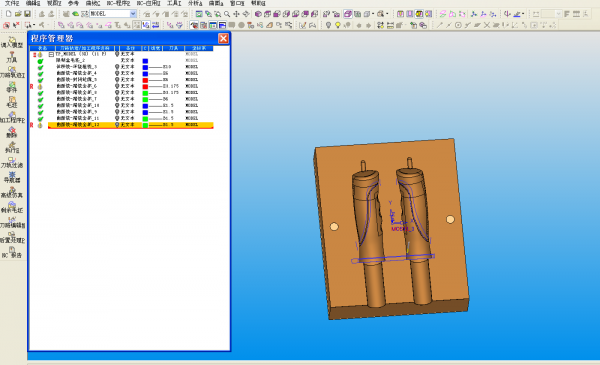600x365 pixels.
Task: Click 删除 (Delete) in NC sidebar
Action: pyautogui.click(x=12, y=132)
